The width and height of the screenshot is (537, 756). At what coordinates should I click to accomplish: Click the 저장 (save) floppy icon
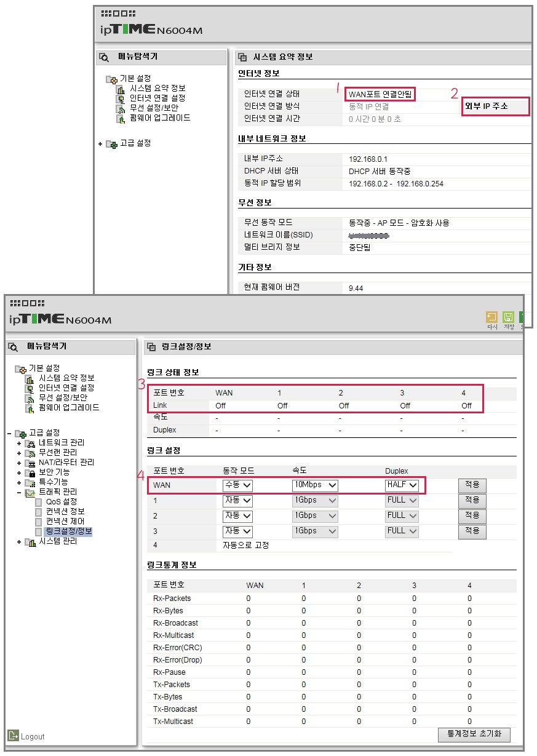click(509, 317)
